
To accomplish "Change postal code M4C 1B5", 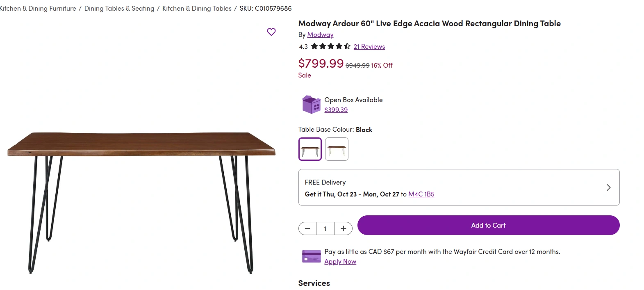I will click(421, 194).
